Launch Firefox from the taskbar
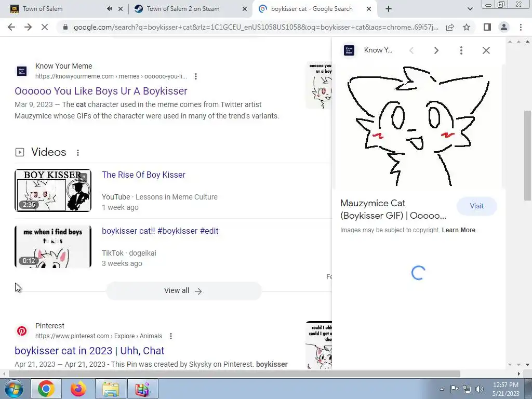This screenshot has width=532, height=399. 78,389
